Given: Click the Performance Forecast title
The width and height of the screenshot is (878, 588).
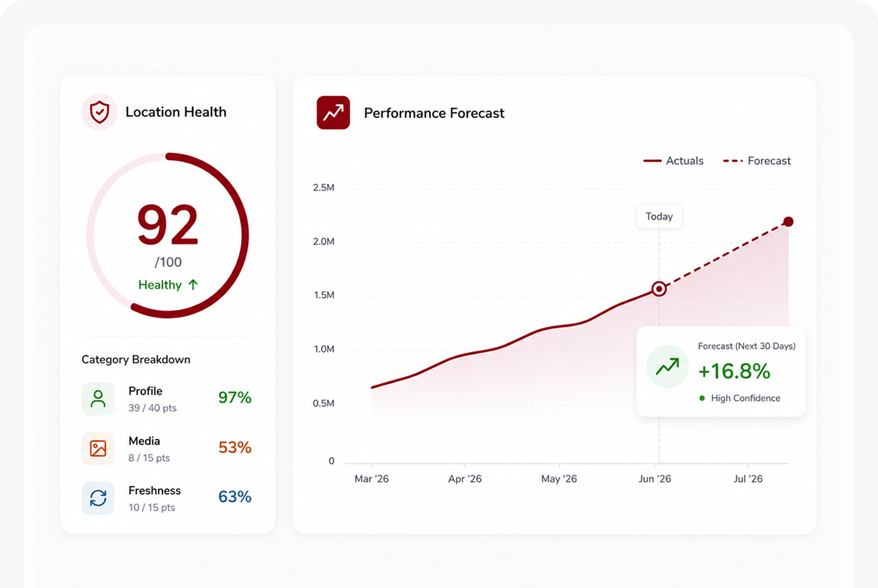Looking at the screenshot, I should [434, 113].
